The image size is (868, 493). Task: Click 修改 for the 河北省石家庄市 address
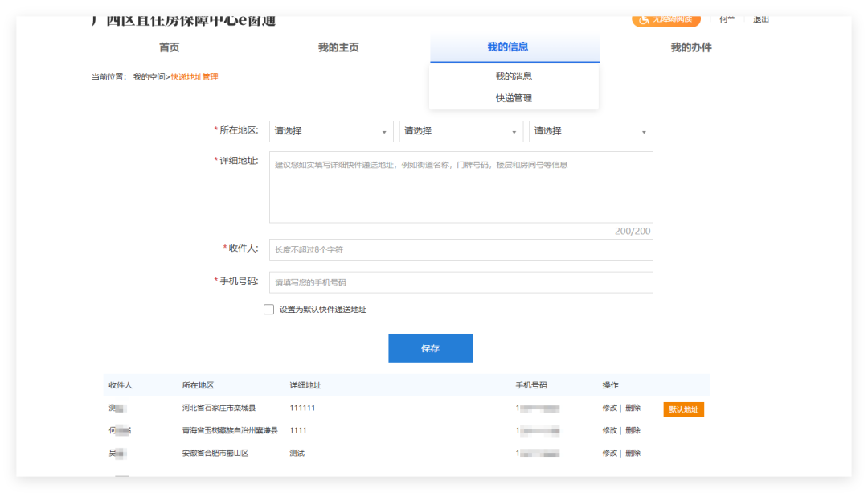(x=610, y=408)
